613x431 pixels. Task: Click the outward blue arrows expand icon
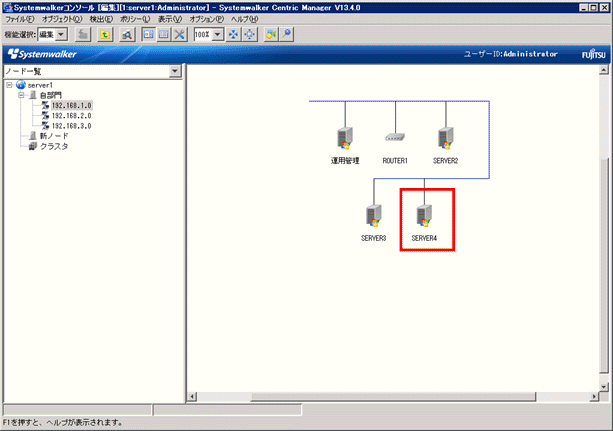click(250, 34)
